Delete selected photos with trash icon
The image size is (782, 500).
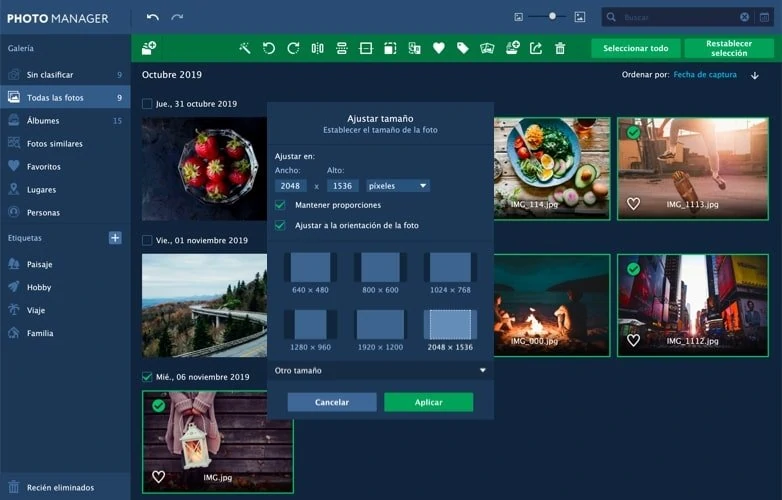(x=560, y=48)
